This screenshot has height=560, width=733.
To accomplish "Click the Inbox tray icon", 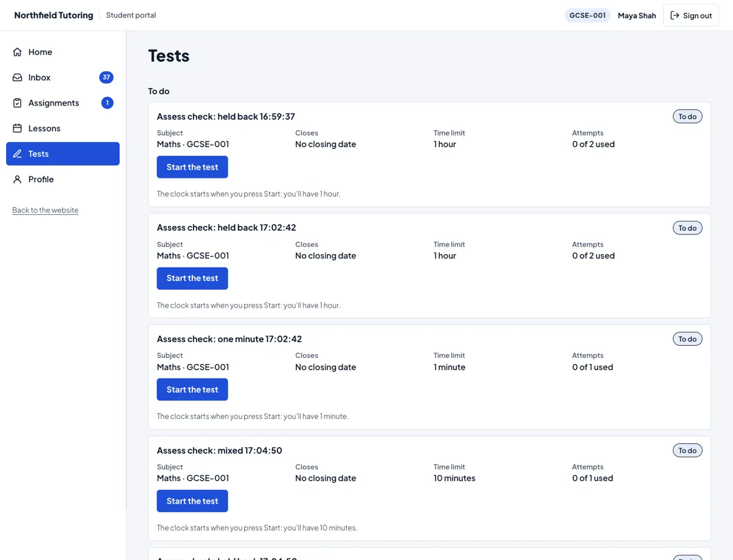I will 17,78.
